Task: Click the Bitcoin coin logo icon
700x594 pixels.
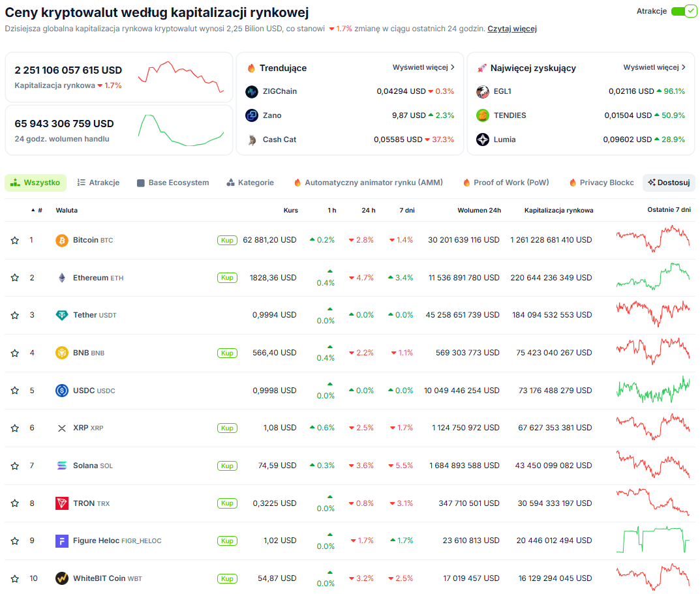Action: [61, 241]
